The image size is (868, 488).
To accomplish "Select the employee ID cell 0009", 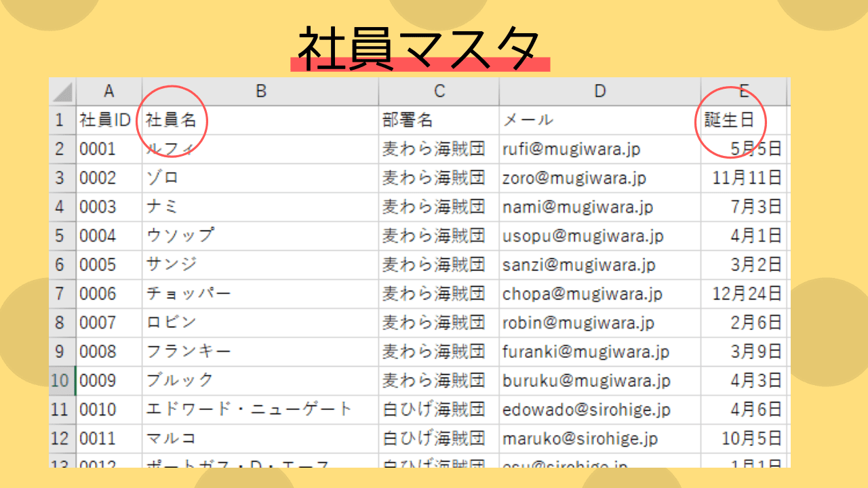I will pyautogui.click(x=98, y=381).
